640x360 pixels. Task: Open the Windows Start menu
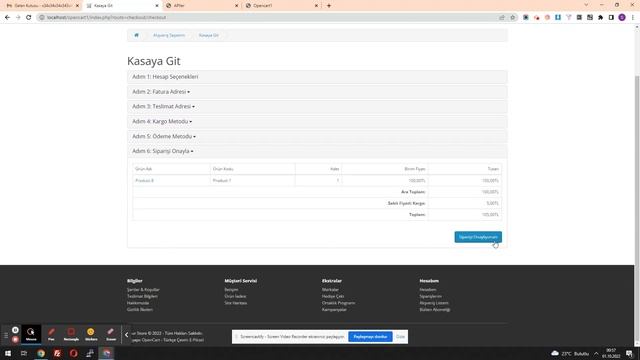click(8, 353)
